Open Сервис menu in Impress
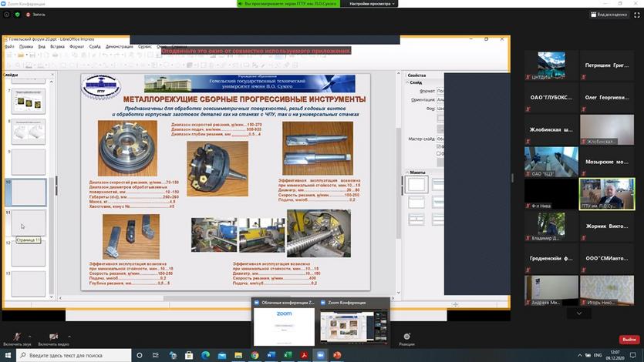This screenshot has width=644, height=362. tap(144, 47)
